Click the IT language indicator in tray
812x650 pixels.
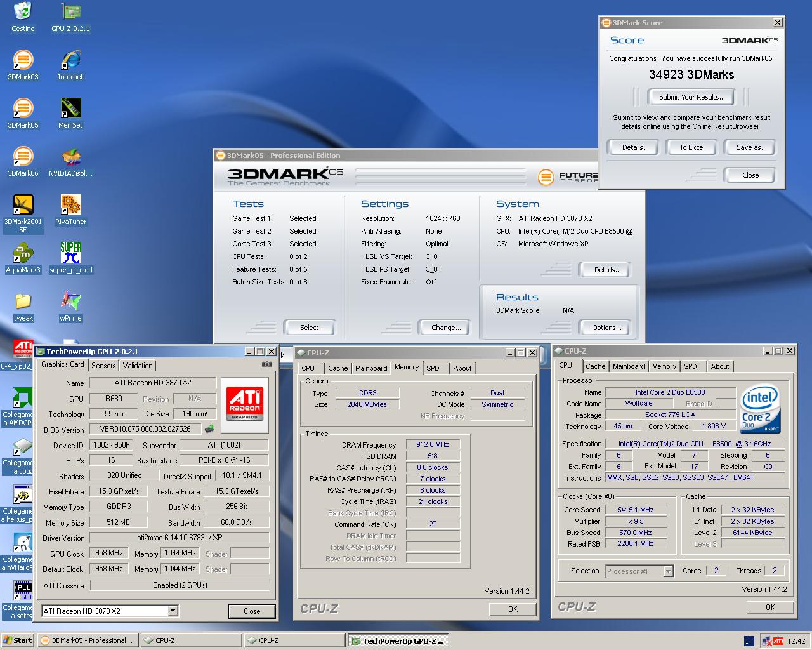click(x=749, y=641)
